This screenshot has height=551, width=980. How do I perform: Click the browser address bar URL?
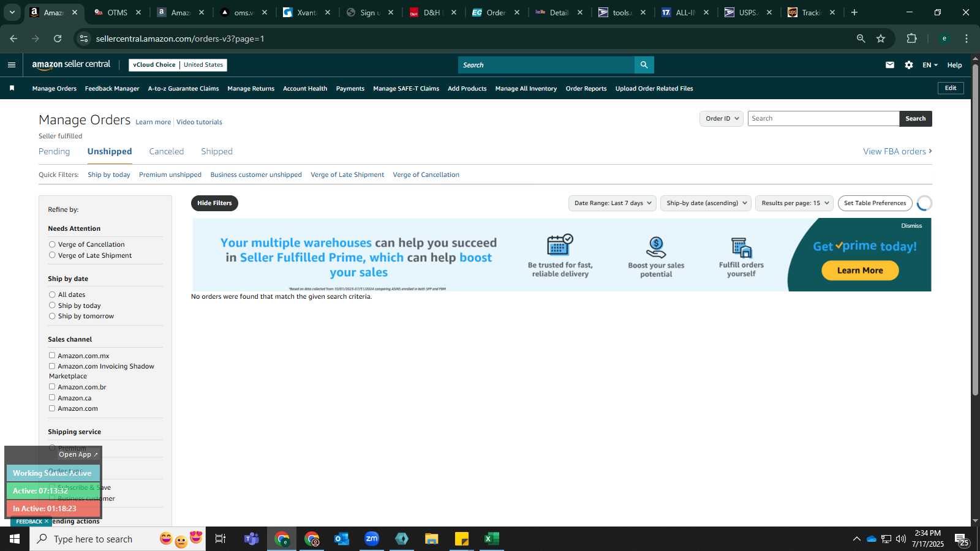click(x=180, y=39)
